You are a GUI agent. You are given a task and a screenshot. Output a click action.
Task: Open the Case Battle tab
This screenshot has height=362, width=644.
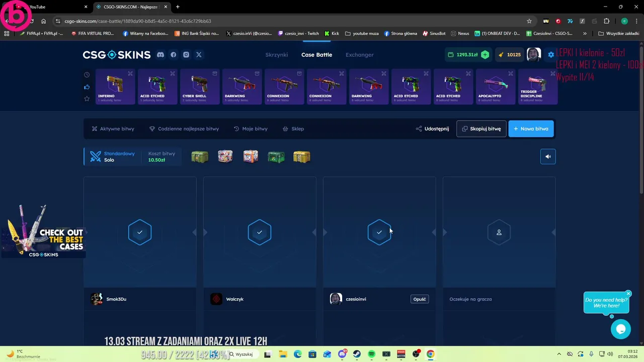(316, 55)
